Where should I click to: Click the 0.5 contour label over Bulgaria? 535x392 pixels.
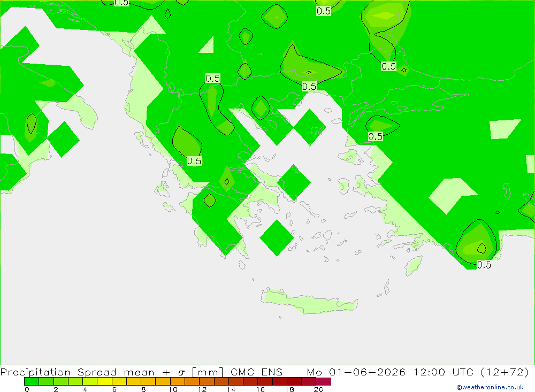(309, 87)
